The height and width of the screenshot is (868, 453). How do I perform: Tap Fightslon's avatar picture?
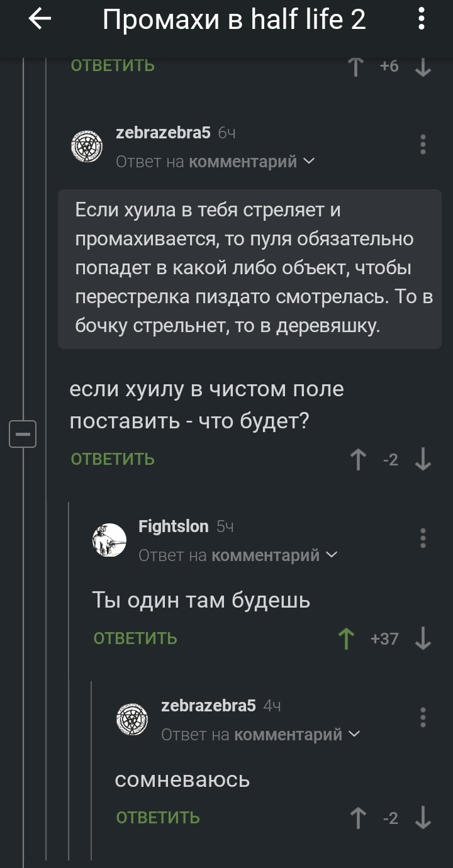(x=109, y=540)
